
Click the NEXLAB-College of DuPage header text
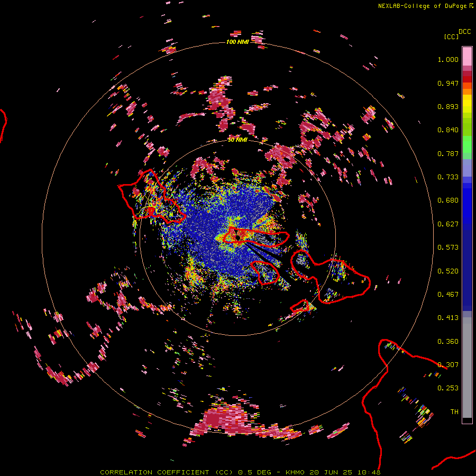coord(425,6)
